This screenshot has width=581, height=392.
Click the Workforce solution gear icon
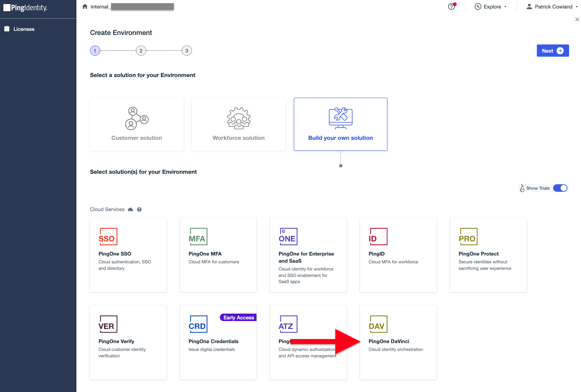click(x=239, y=118)
